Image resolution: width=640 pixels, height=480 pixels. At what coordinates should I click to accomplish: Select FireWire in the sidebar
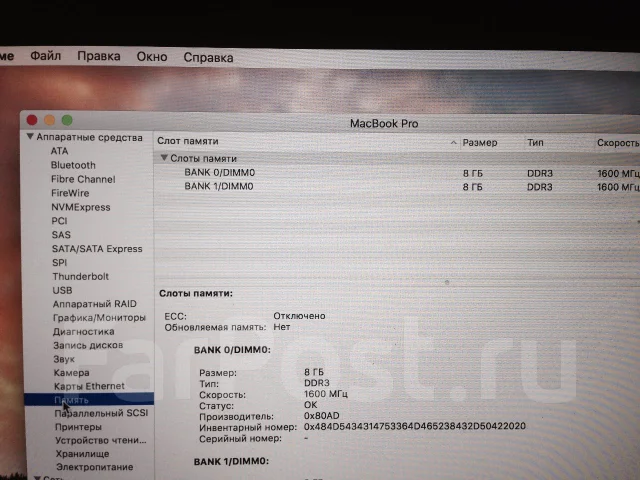(x=70, y=193)
